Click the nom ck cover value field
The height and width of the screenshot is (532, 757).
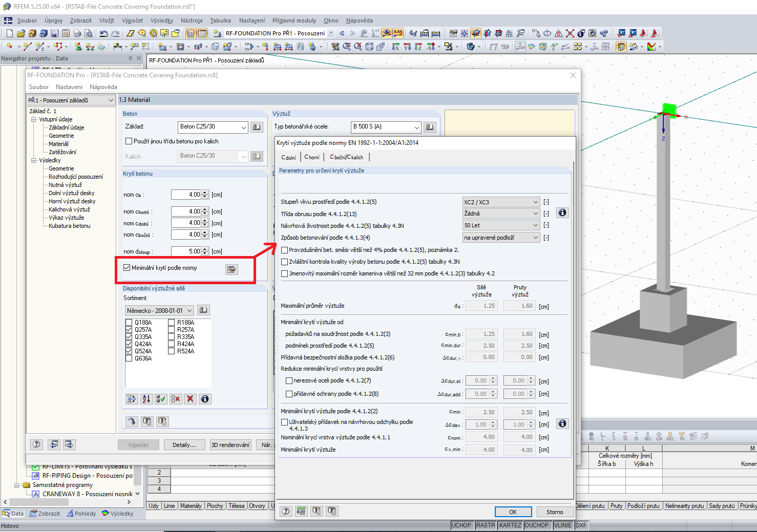[x=186, y=195]
